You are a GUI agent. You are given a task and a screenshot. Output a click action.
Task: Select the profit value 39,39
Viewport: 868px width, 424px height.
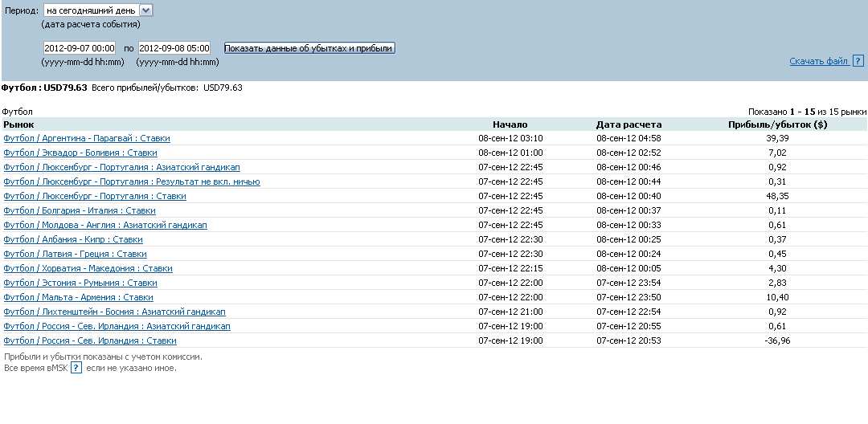(778, 138)
